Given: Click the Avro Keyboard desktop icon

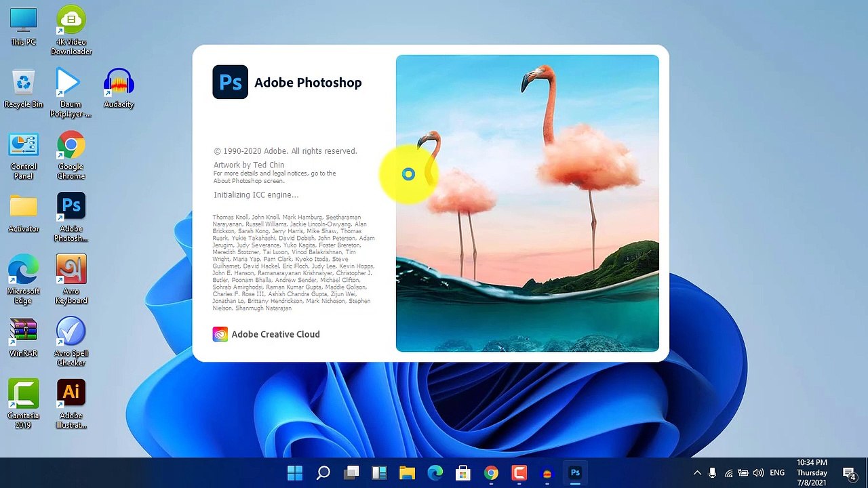Looking at the screenshot, I should 71,270.
